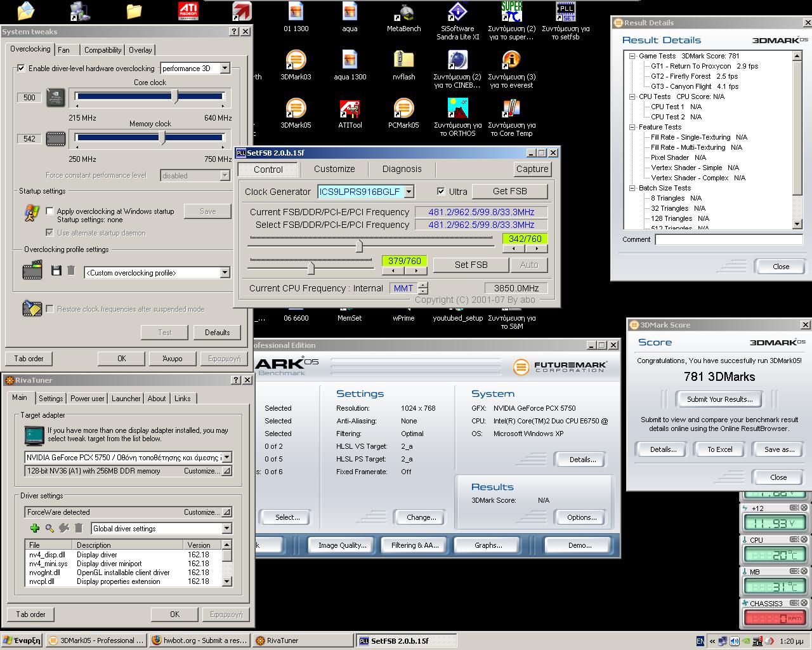Open the target adapter GeForce PCX 5750 dropdown
Image resolution: width=812 pixels, height=650 pixels.
226,457
